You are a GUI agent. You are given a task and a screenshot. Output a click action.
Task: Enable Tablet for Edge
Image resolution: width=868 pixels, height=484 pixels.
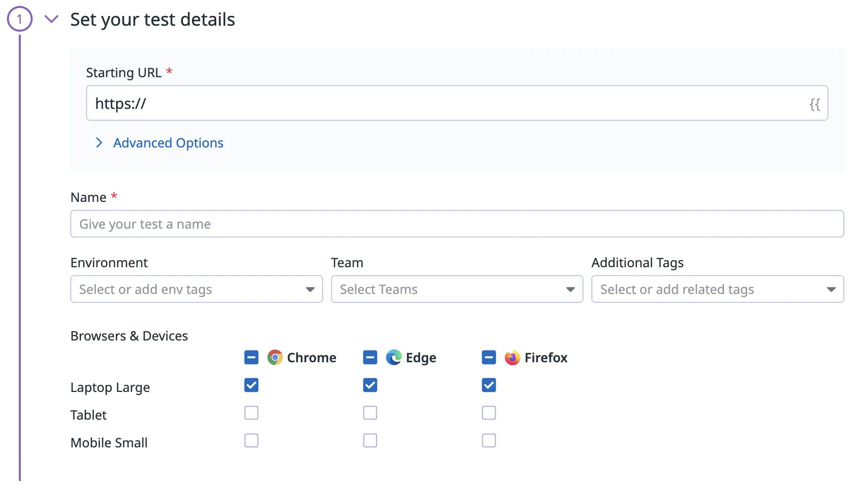tap(370, 413)
